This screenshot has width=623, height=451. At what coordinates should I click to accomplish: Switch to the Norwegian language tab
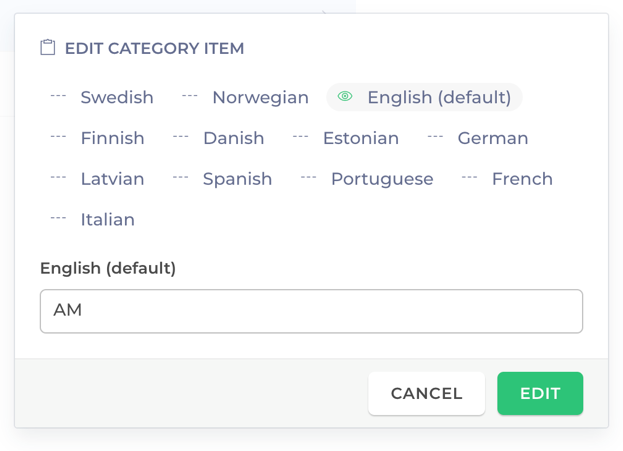coord(245,97)
